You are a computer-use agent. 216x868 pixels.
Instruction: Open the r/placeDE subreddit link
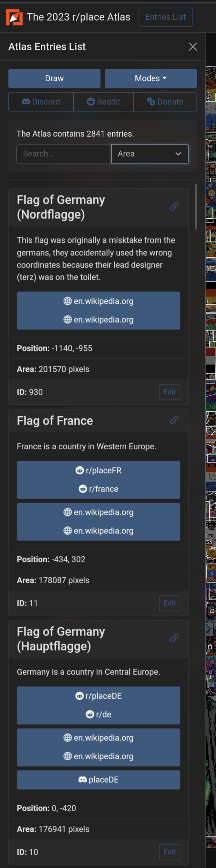click(x=98, y=696)
